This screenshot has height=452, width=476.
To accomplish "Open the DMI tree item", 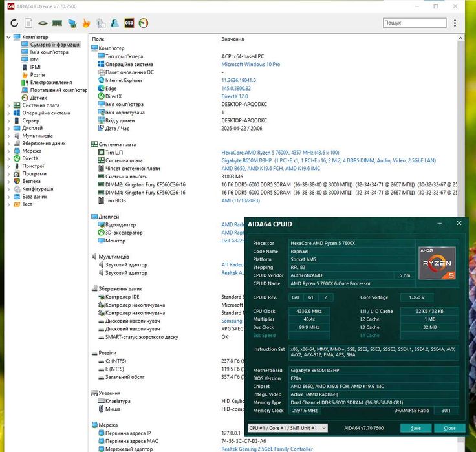I will [x=35, y=59].
